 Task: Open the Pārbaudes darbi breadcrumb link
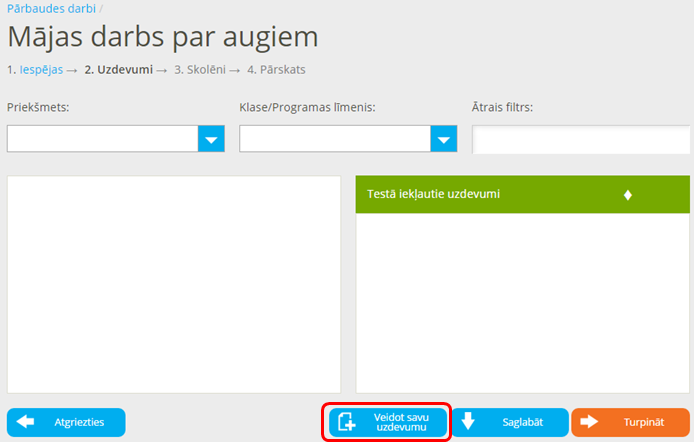[x=51, y=8]
